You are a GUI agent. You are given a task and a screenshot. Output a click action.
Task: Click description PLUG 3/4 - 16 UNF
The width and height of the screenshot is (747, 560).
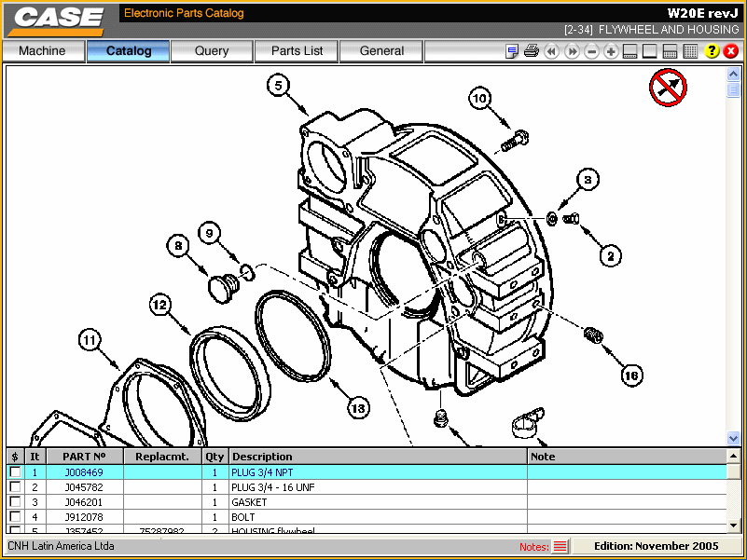(273, 487)
